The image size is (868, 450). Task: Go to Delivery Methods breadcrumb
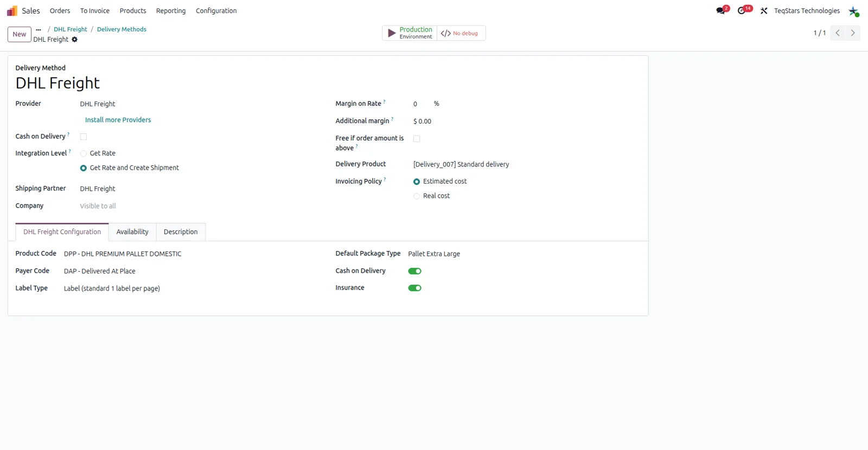point(122,29)
